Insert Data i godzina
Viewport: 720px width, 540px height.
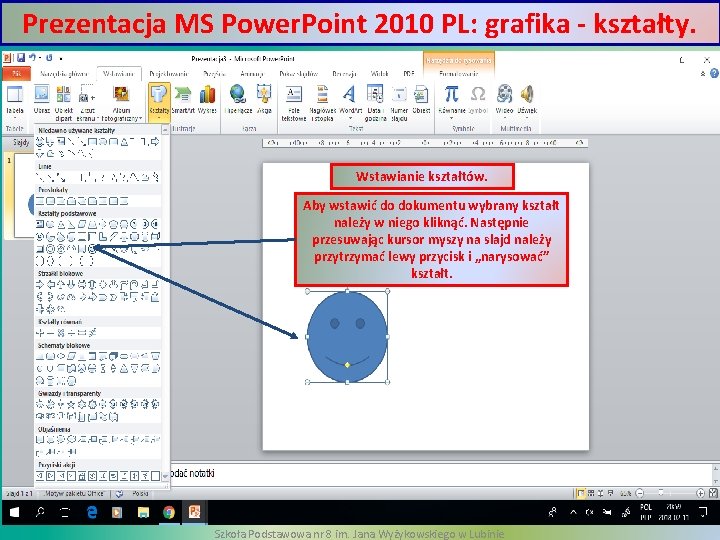pos(375,102)
